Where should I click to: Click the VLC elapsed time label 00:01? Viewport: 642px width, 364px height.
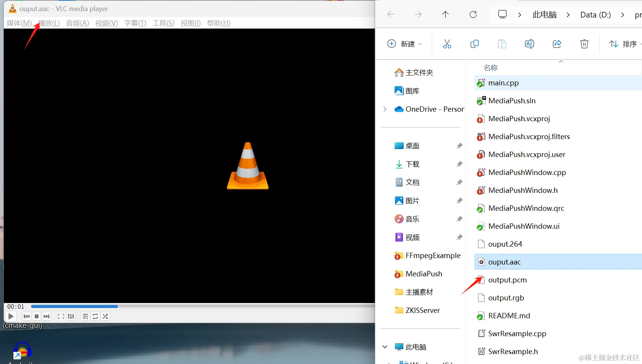pos(16,306)
